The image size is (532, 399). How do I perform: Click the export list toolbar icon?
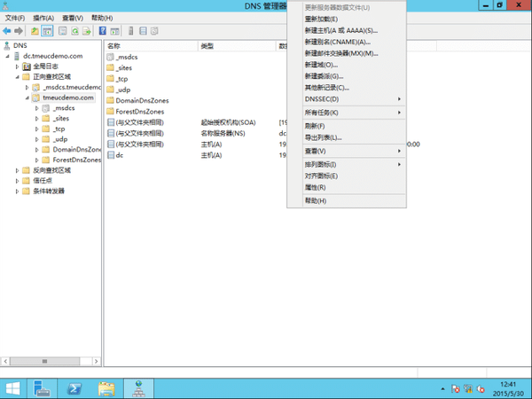coord(87,31)
